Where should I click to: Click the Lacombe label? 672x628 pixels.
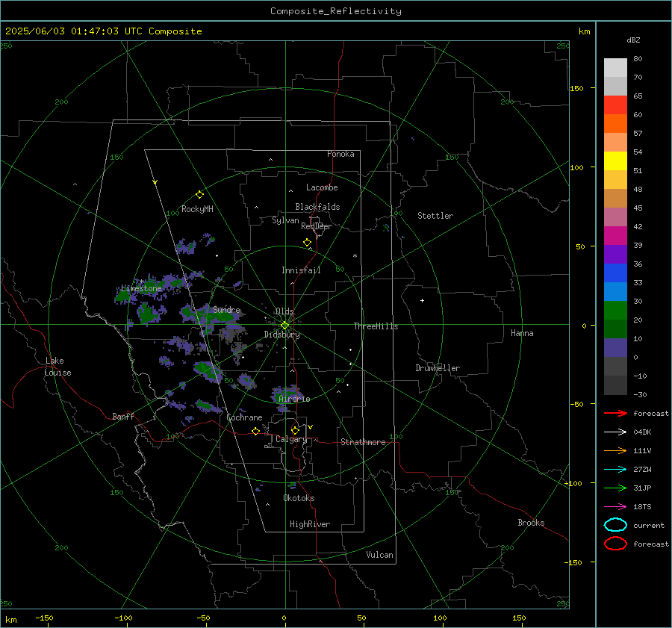point(322,187)
